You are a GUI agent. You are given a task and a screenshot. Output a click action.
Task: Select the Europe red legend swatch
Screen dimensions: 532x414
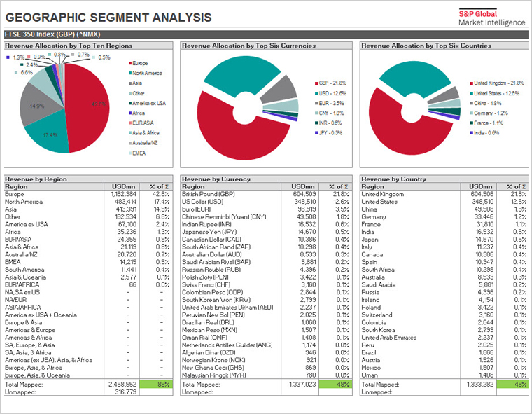[130, 63]
